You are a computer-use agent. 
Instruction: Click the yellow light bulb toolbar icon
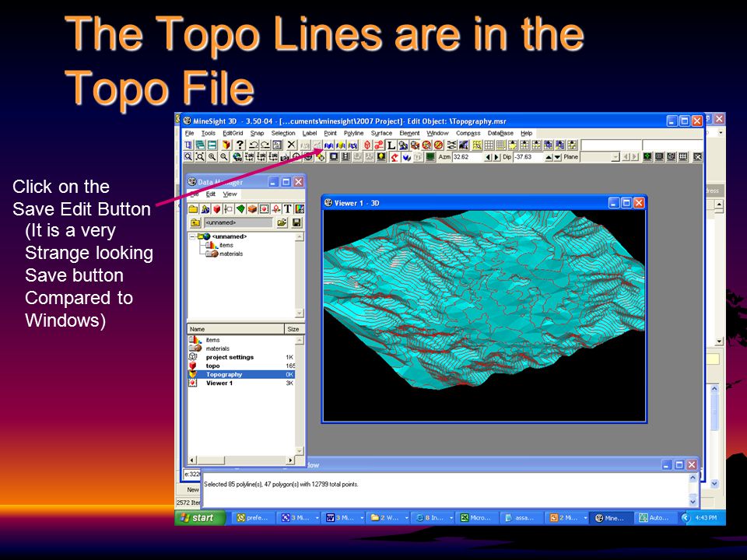tap(381, 156)
